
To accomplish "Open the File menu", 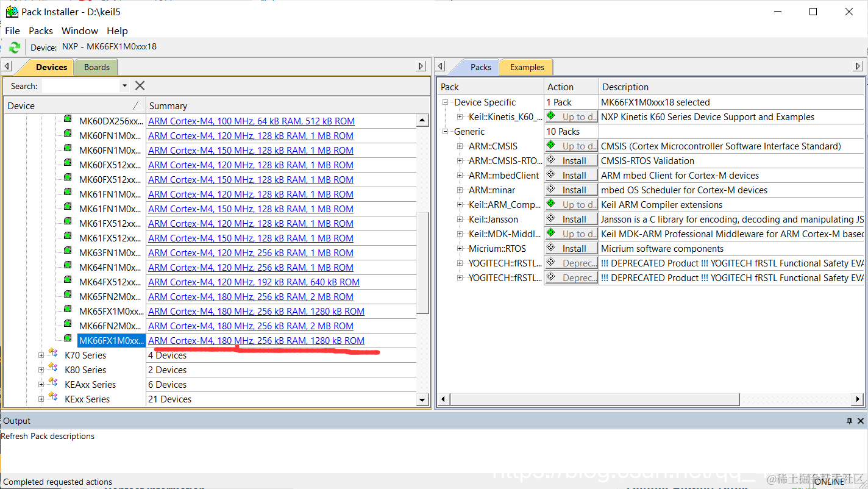I will (12, 30).
